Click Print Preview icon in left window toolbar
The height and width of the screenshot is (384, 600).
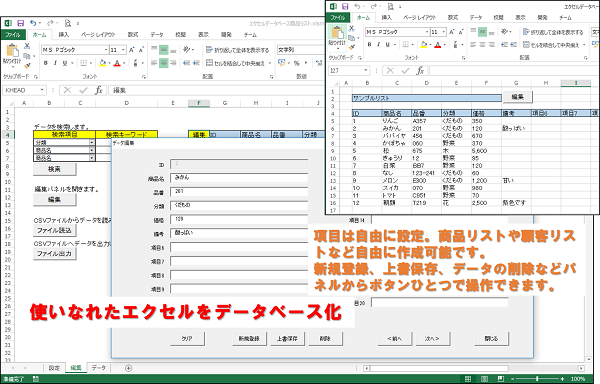coord(68,23)
